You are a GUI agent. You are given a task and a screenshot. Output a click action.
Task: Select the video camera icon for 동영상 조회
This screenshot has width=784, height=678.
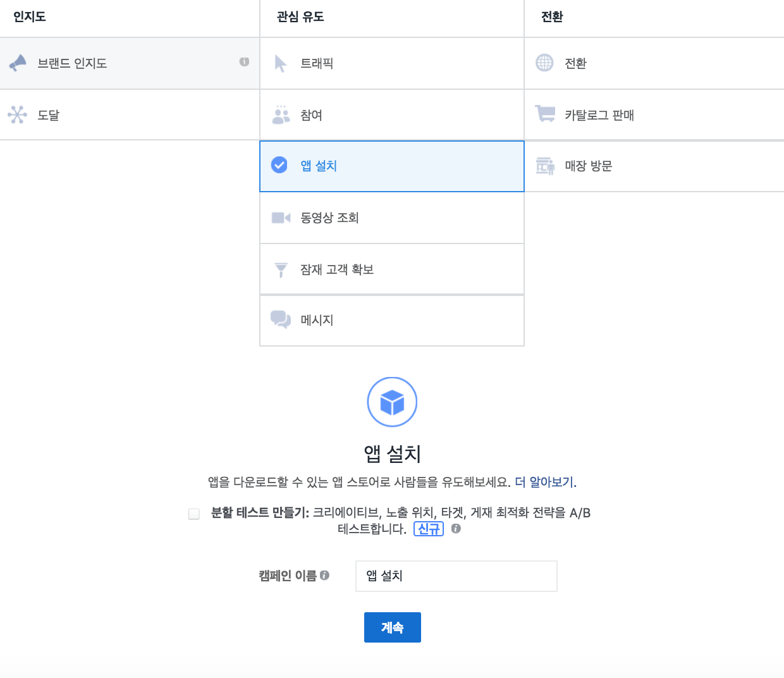pyautogui.click(x=281, y=217)
